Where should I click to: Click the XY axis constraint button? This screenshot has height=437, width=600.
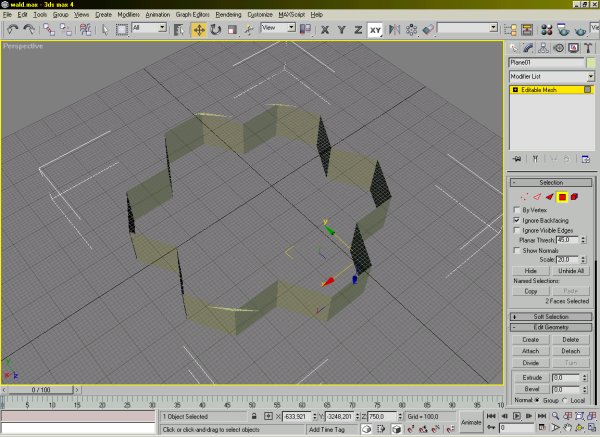[375, 30]
